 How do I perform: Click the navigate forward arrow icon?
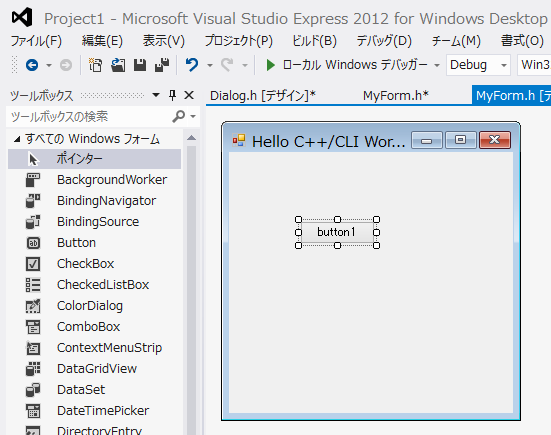click(66, 65)
